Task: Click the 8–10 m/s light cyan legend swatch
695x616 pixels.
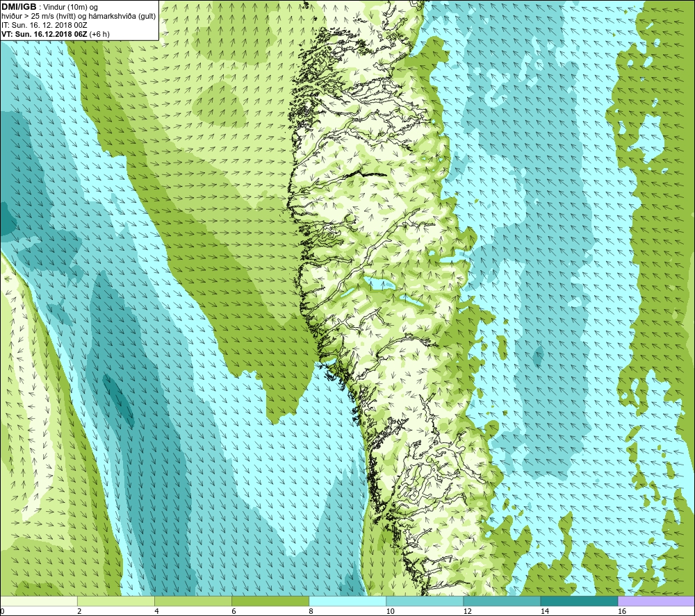Action: [347, 601]
